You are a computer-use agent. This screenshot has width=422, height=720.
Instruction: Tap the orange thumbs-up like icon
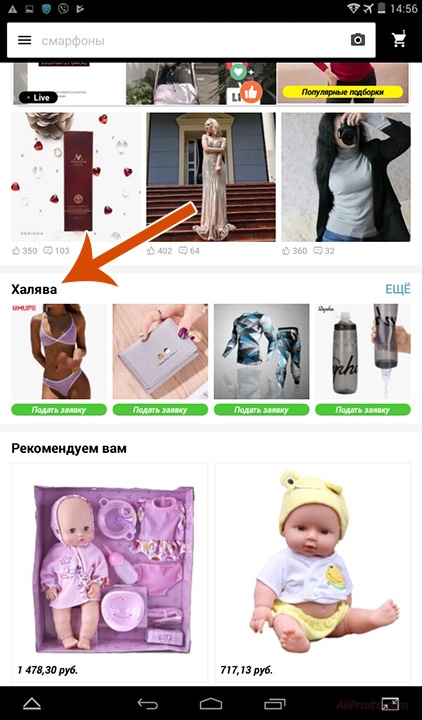pos(251,92)
